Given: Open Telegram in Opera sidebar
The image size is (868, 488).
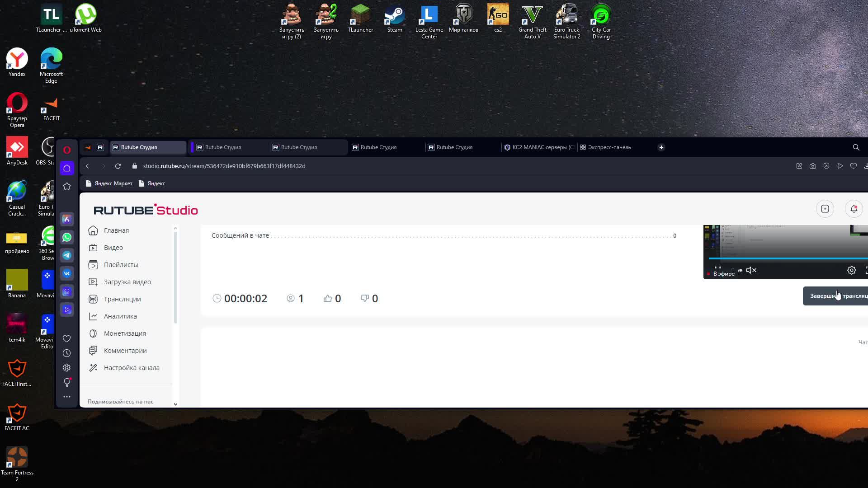Looking at the screenshot, I should (67, 255).
